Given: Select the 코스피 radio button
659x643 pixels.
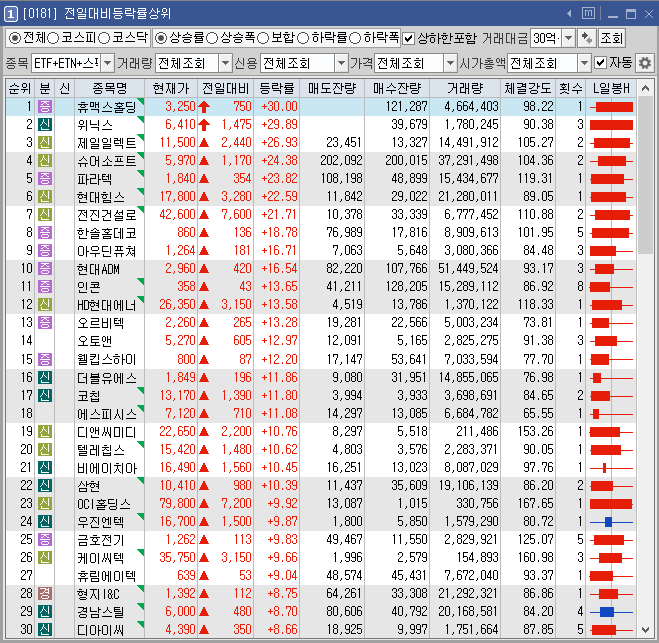Looking at the screenshot, I should 53,38.
